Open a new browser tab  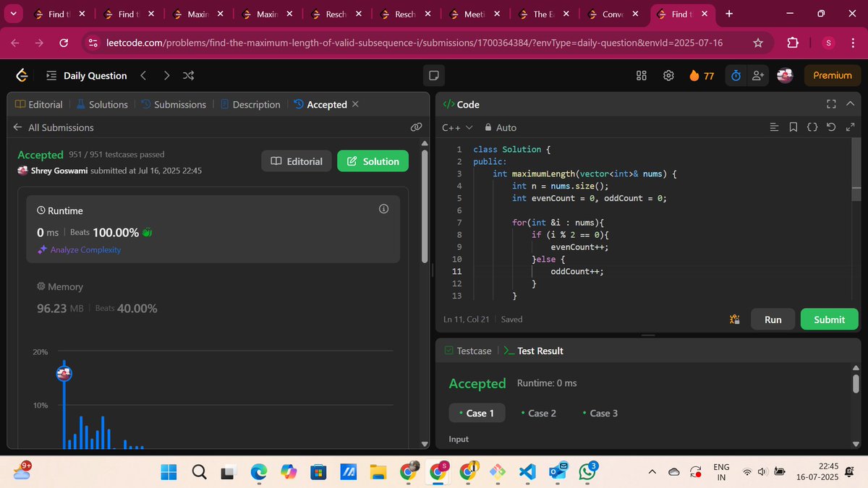click(728, 13)
